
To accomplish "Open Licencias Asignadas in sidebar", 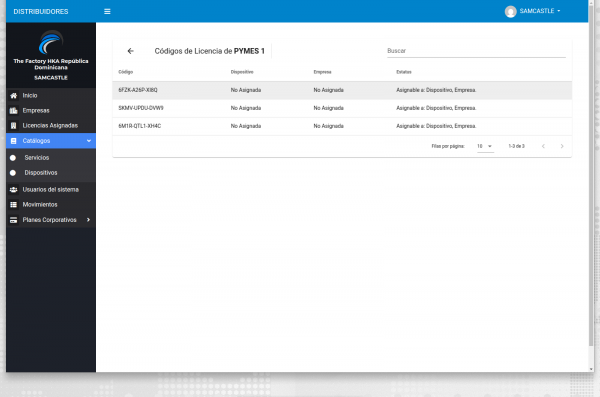I will (51, 126).
